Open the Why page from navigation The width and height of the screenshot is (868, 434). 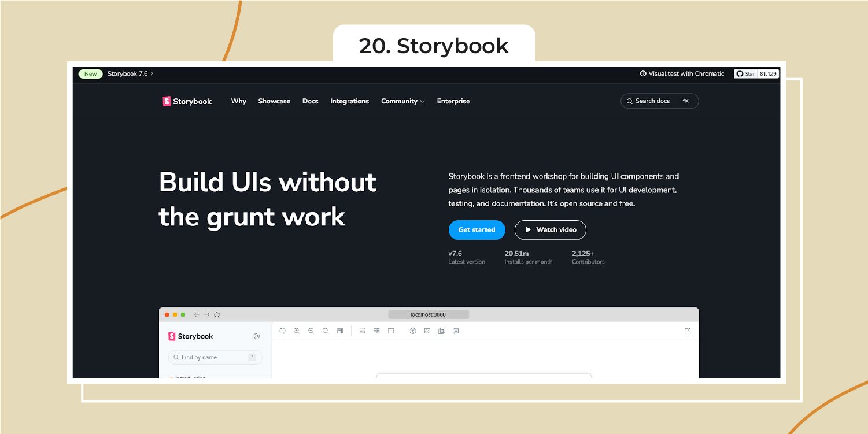click(x=238, y=101)
